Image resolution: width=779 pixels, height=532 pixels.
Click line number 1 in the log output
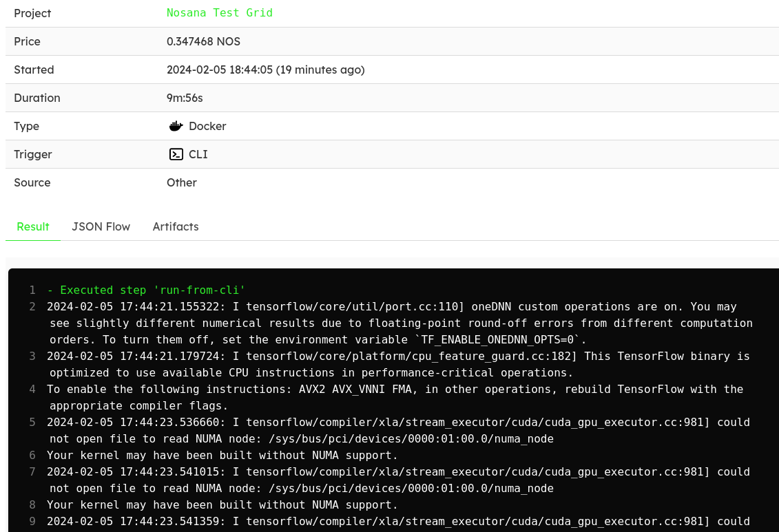(x=32, y=290)
